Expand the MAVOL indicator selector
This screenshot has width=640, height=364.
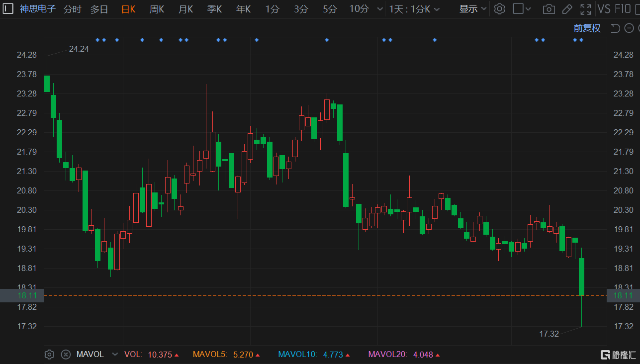pos(115,355)
